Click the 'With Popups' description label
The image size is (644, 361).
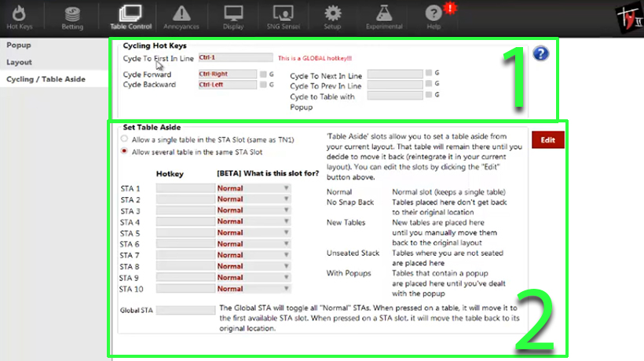point(349,273)
